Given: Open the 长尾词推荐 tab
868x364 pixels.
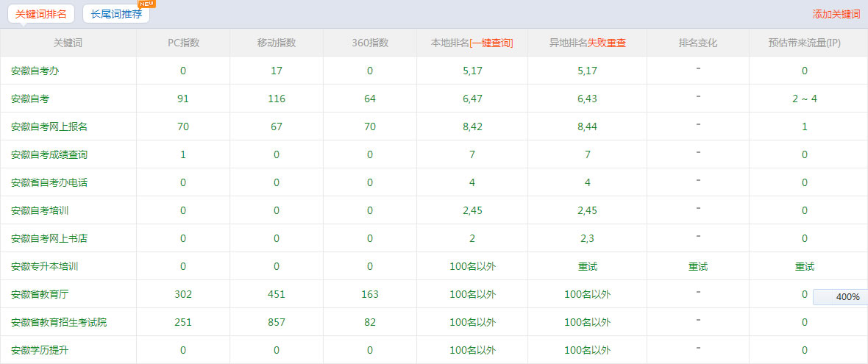Looking at the screenshot, I should 116,14.
